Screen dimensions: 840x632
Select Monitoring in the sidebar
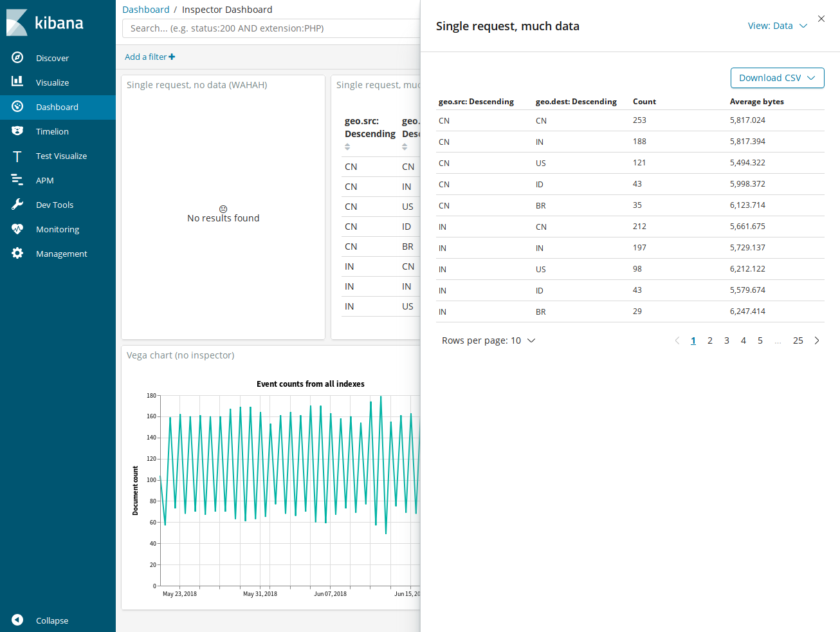(57, 229)
